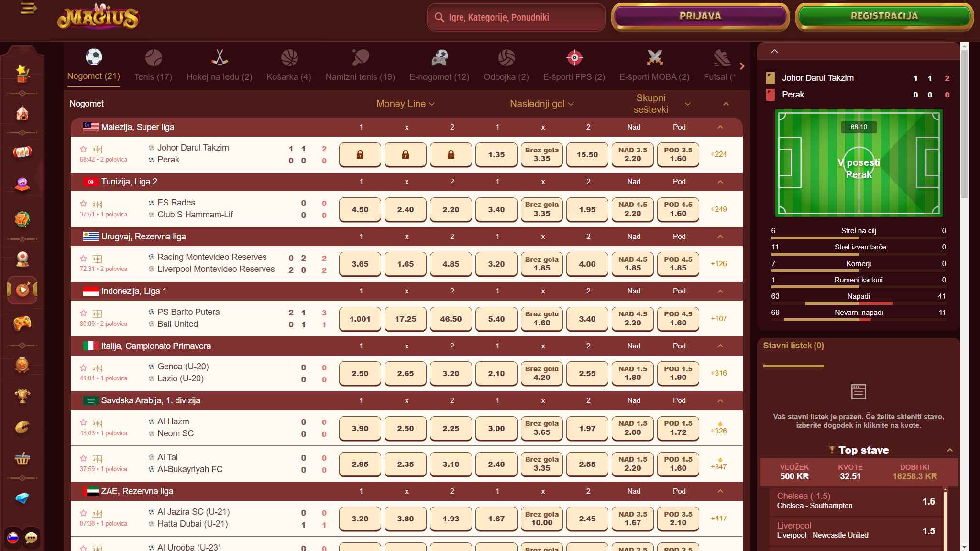This screenshot has width=980, height=551.
Task: Click the search magnifier icon
Action: (x=439, y=17)
